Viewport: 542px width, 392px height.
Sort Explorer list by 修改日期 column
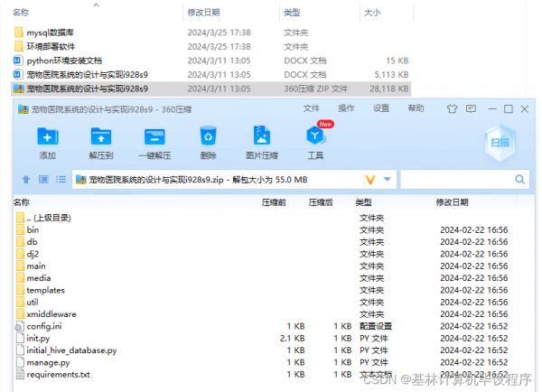203,13
